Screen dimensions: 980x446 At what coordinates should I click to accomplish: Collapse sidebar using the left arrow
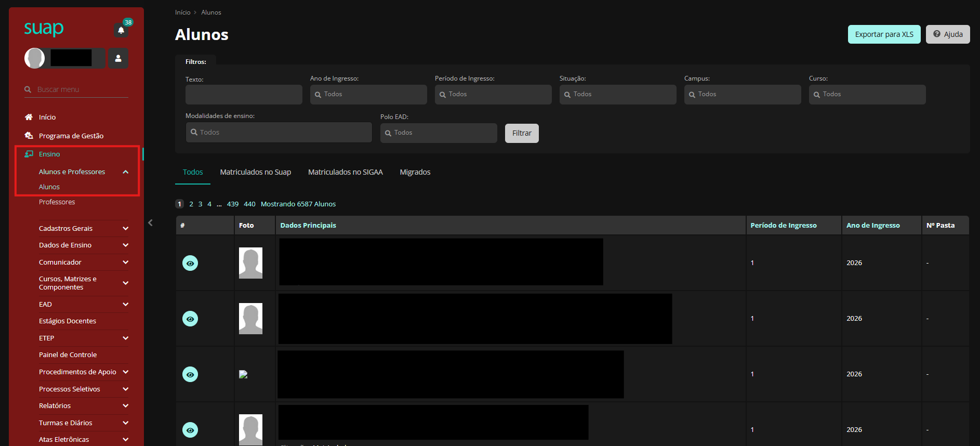click(x=150, y=223)
